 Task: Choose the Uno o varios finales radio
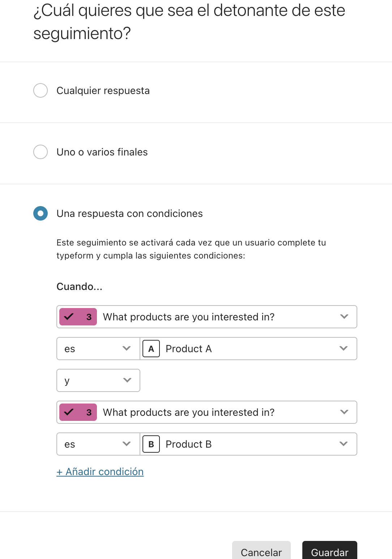click(41, 152)
